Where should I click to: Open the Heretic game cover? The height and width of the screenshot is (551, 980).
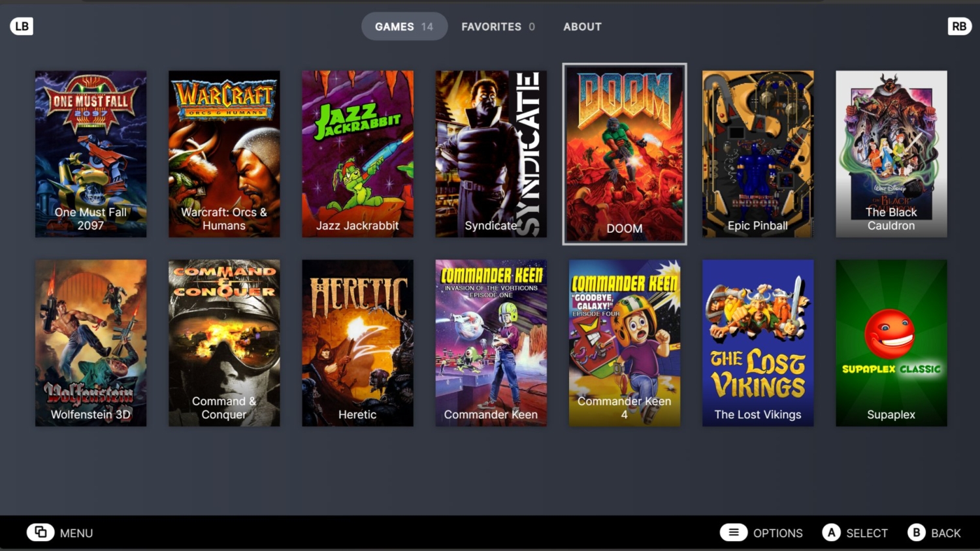357,343
